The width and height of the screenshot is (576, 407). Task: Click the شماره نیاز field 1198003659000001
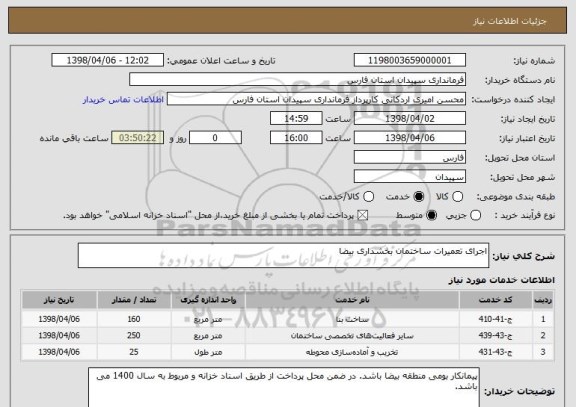coord(410,60)
